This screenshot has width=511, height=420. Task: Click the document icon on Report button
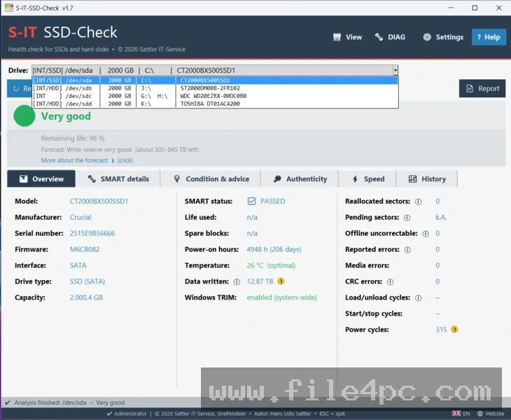tap(470, 88)
